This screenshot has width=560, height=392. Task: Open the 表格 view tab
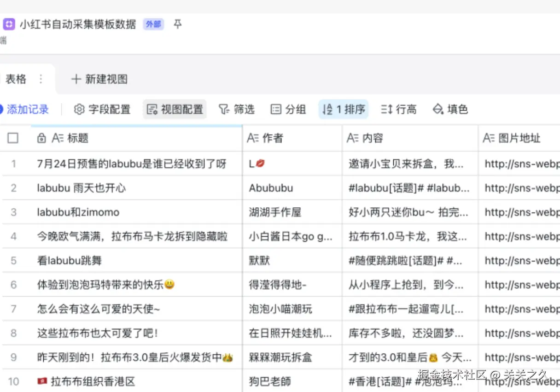point(16,79)
